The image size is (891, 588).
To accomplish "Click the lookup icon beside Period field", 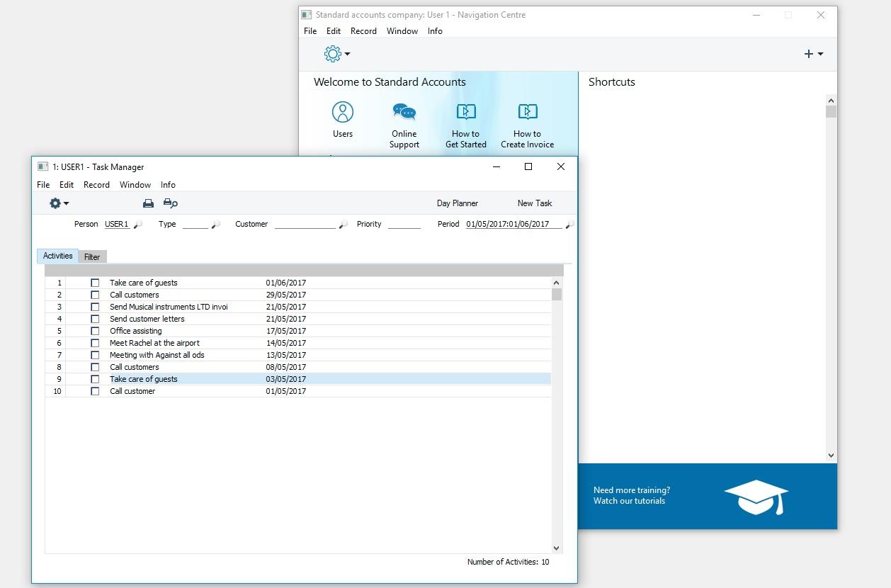I will [569, 225].
